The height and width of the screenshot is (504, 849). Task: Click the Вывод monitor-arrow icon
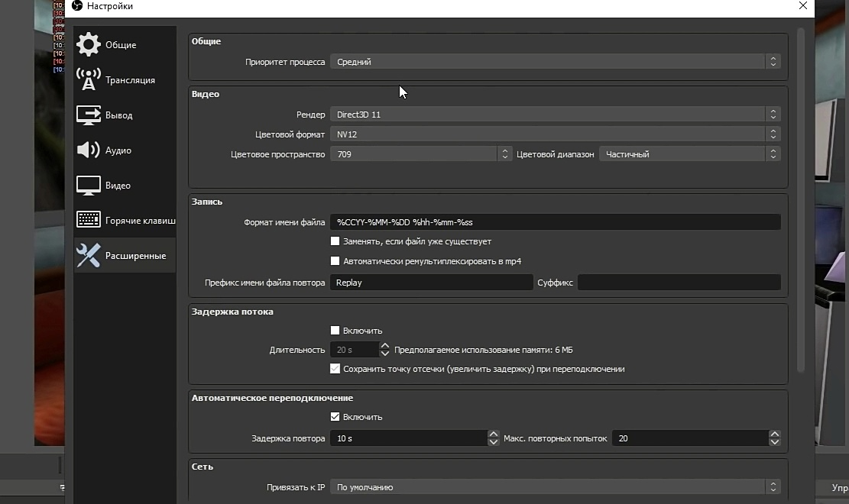[x=89, y=115]
